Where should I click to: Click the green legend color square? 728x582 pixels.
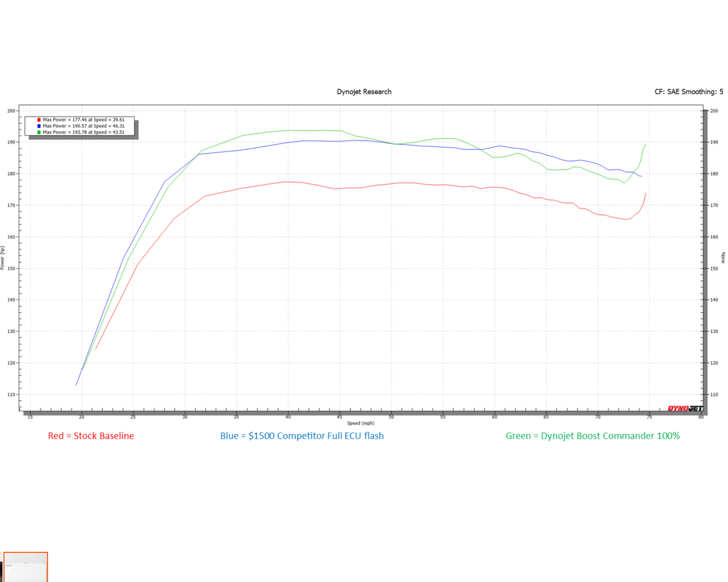(39, 133)
